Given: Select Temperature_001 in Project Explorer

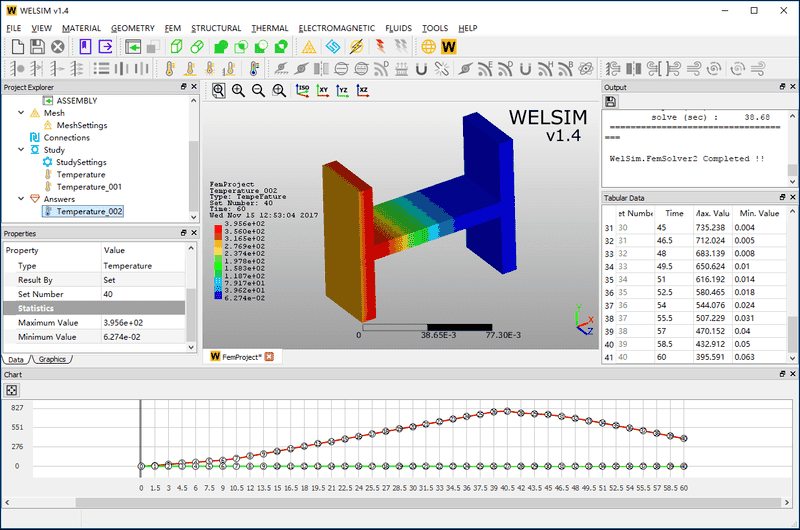Looking at the screenshot, I should (89, 186).
